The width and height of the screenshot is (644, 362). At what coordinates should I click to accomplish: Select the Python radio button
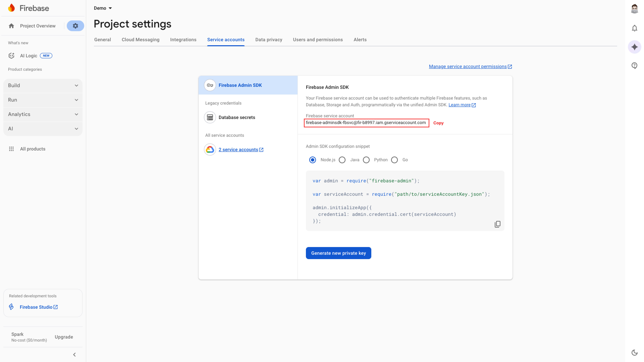pyautogui.click(x=366, y=160)
